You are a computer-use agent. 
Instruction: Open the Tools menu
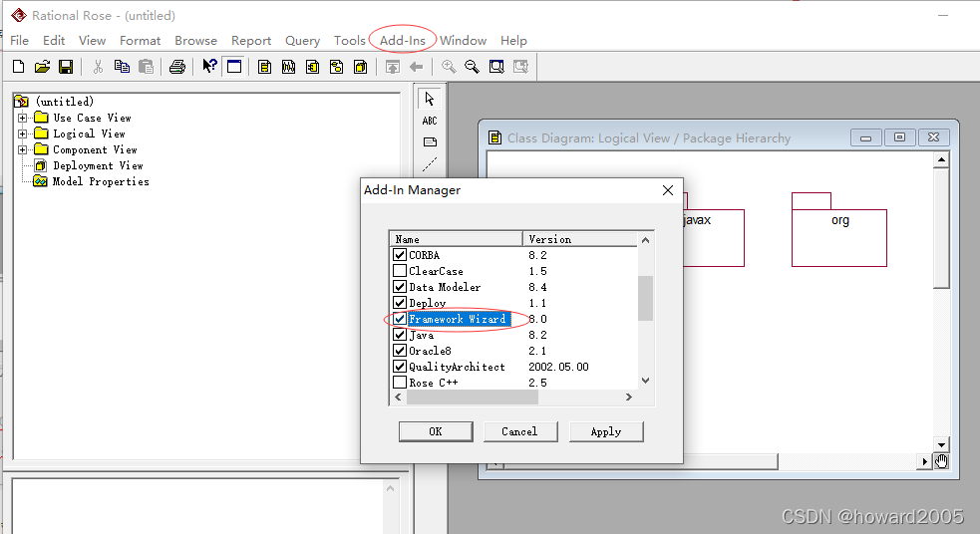pyautogui.click(x=349, y=41)
